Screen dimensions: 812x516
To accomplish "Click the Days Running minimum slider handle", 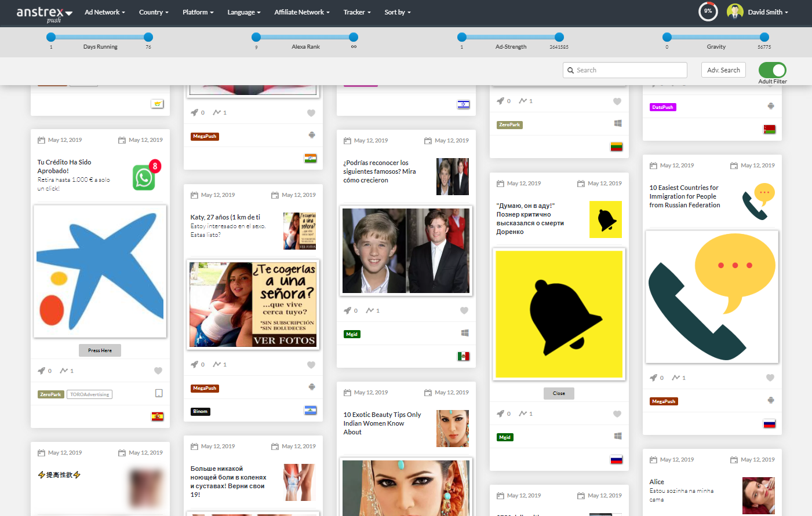I will click(51, 37).
